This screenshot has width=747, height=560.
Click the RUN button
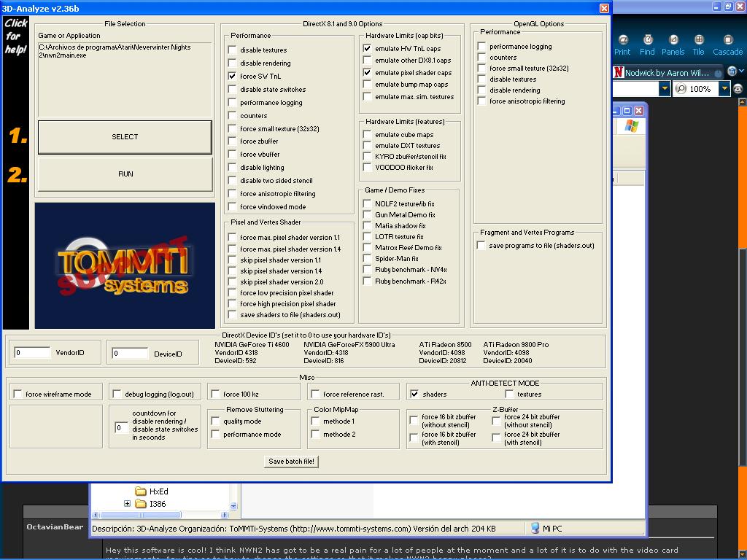point(125,174)
